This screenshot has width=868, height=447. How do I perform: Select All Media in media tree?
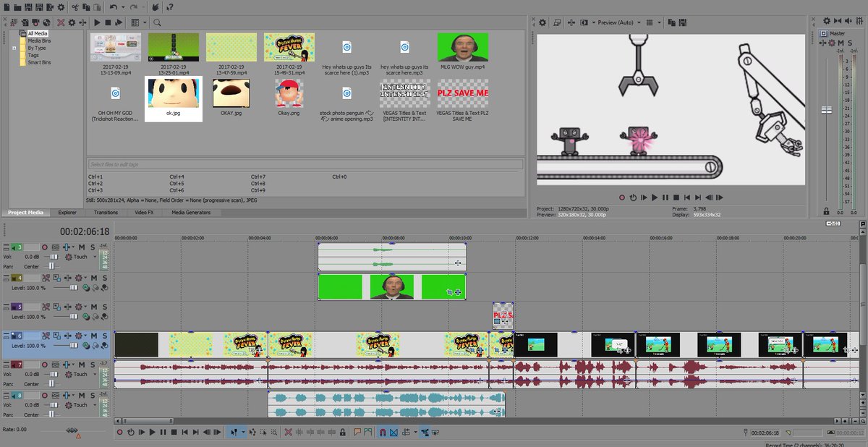[x=39, y=33]
